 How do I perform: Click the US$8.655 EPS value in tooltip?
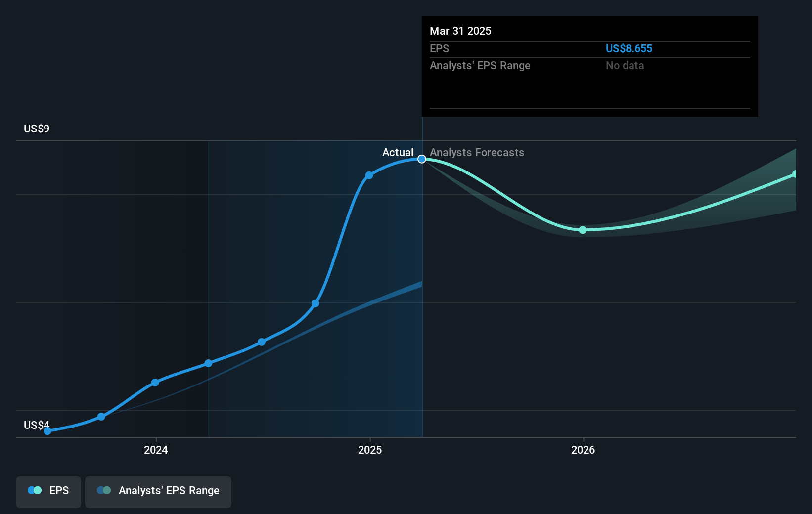coord(629,48)
